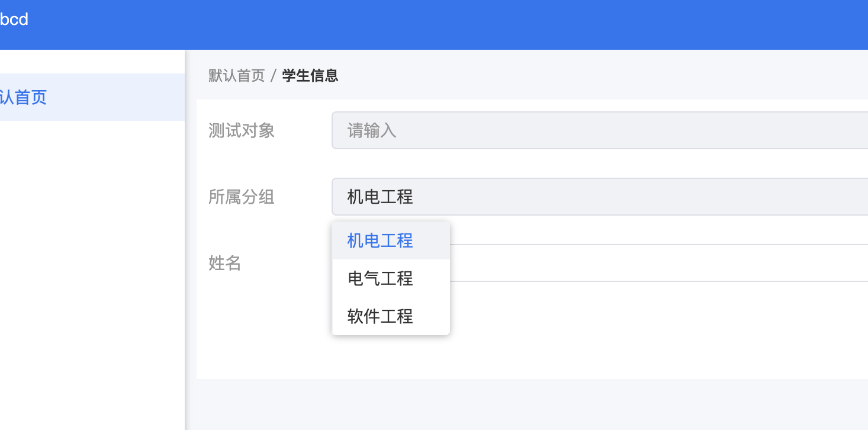Pick 软件工程 in the dropdown list

point(391,316)
